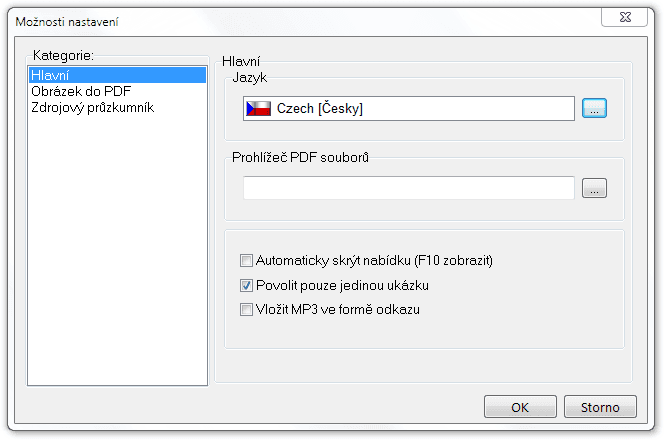The width and height of the screenshot is (664, 440).
Task: Cancel the dialog with Storno
Action: tap(600, 407)
